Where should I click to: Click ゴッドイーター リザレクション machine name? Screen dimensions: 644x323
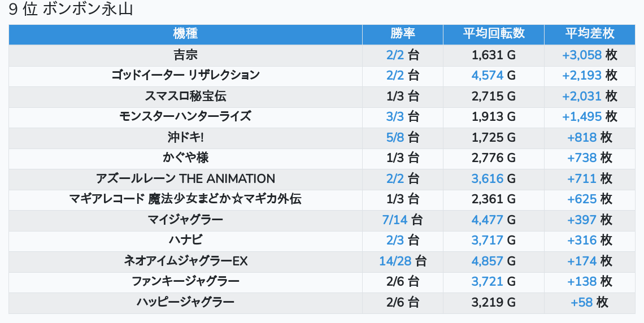185,75
